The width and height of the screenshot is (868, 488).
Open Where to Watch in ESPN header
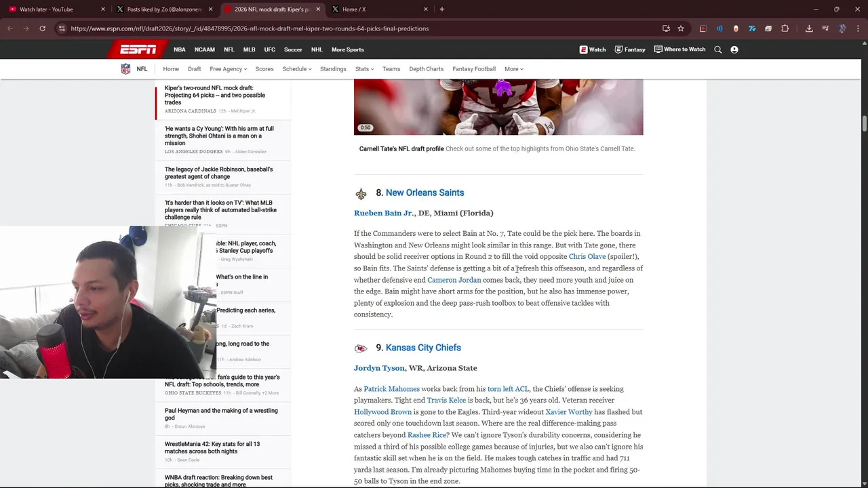tap(679, 49)
